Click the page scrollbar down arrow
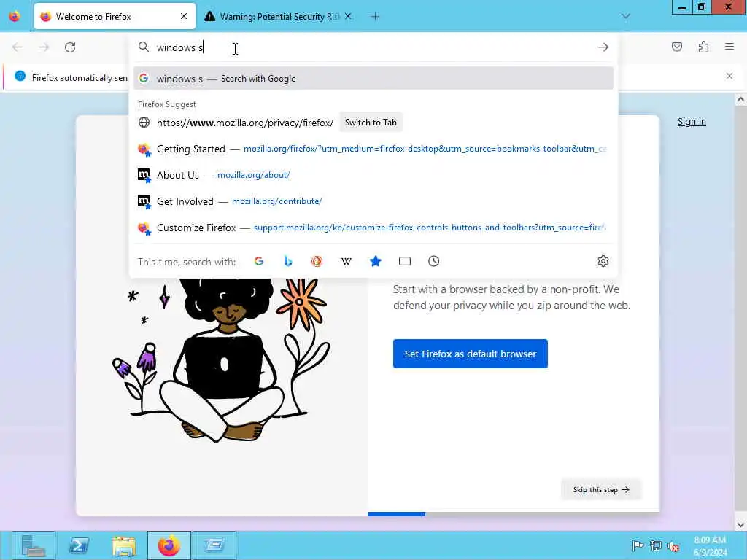 [x=740, y=525]
